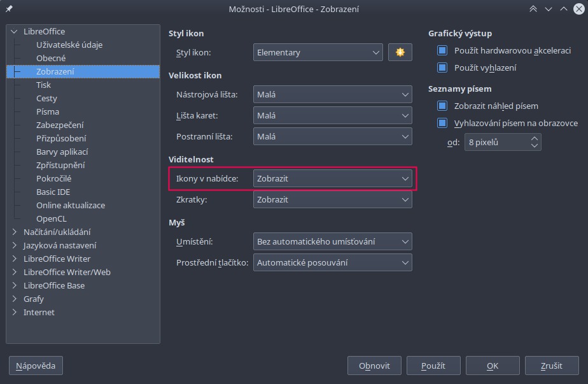
Task: Select 'Zobrazení' in the options tree
Action: (x=83, y=71)
